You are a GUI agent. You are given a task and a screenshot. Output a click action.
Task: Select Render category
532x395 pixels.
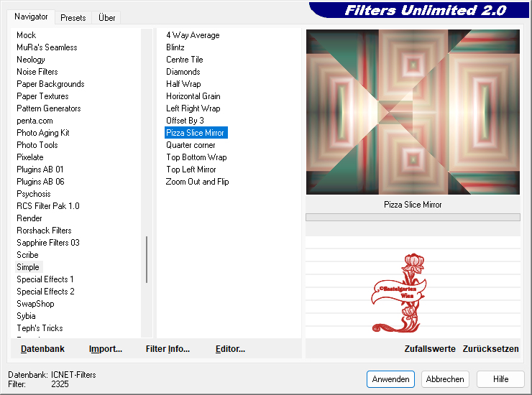click(x=29, y=218)
